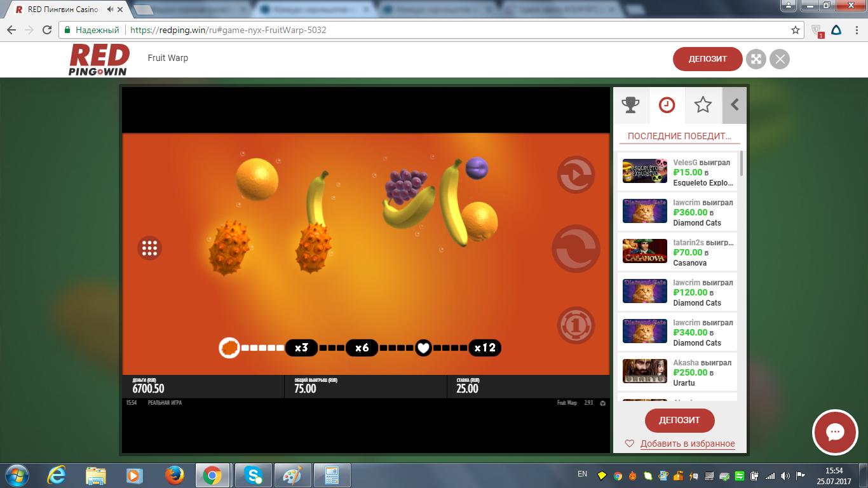Image resolution: width=868 pixels, height=488 pixels.
Task: Click the Akasha winner name
Action: pos(686,363)
